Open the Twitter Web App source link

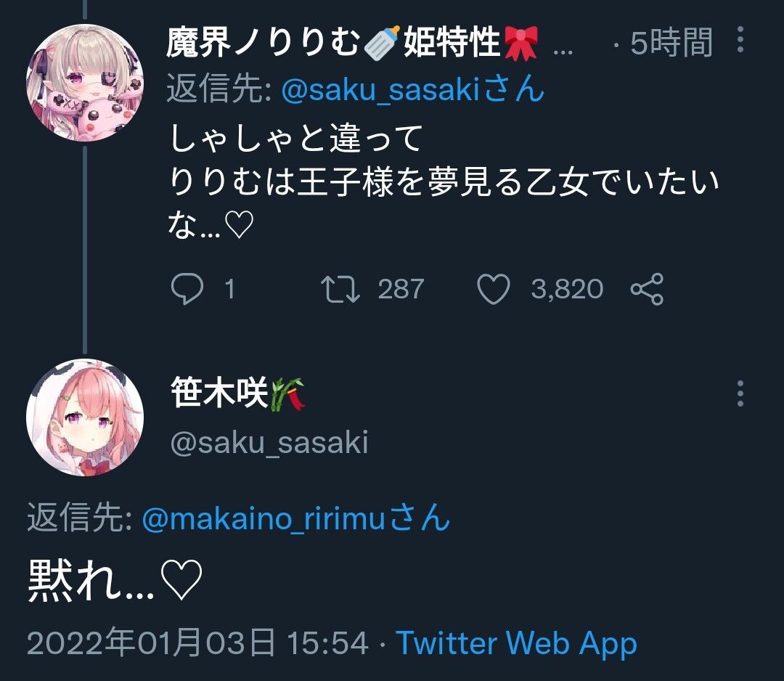point(517,643)
